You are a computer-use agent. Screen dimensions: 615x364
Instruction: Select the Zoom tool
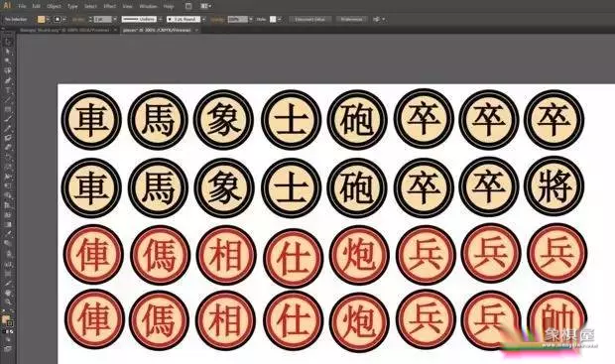[8, 303]
